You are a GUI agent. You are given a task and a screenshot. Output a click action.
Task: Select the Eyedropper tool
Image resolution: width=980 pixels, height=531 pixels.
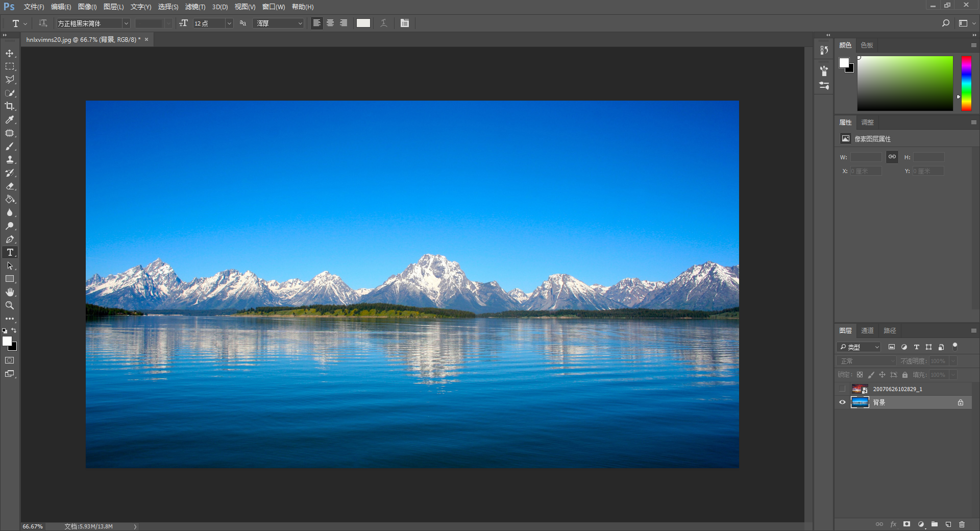click(10, 119)
